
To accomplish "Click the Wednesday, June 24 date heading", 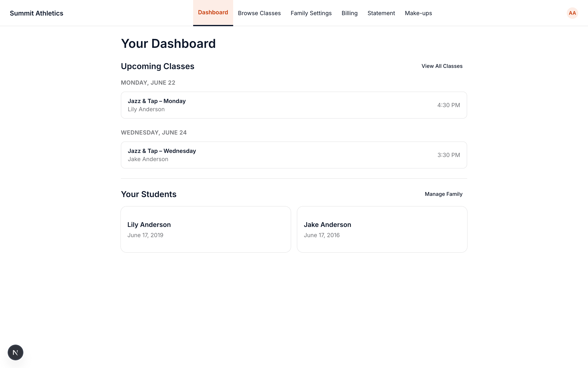I will point(154,132).
